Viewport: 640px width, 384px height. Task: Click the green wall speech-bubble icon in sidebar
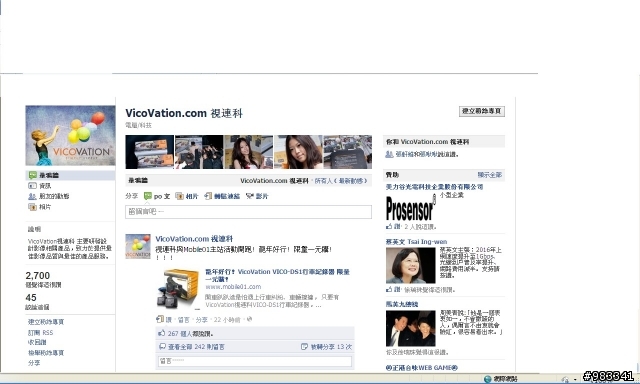32,175
